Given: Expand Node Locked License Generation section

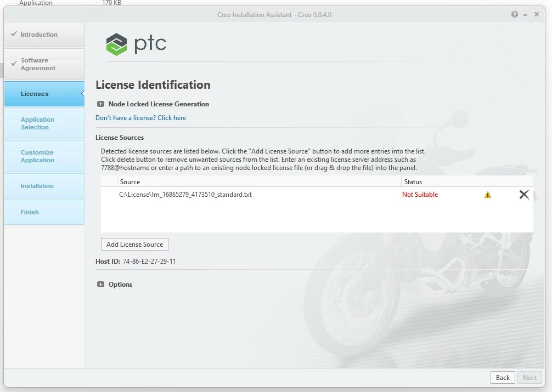Looking at the screenshot, I should [x=100, y=104].
